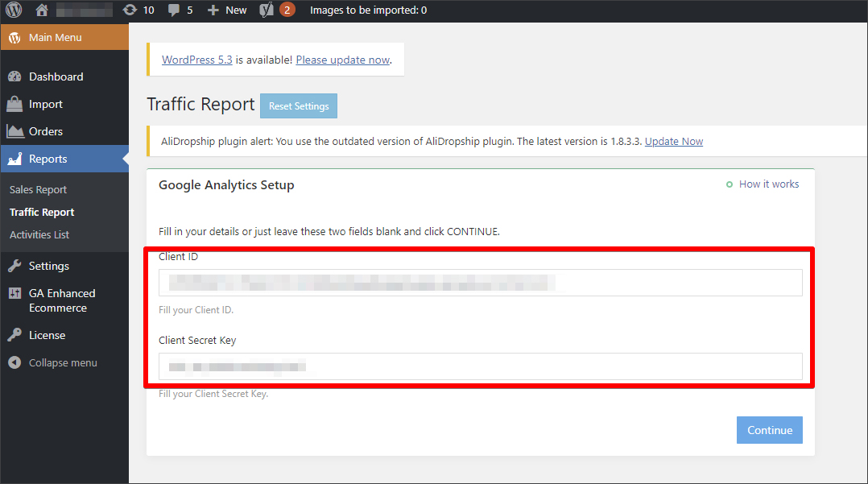
Task: Click the GA Enhanced Ecommerce icon
Action: coord(14,293)
